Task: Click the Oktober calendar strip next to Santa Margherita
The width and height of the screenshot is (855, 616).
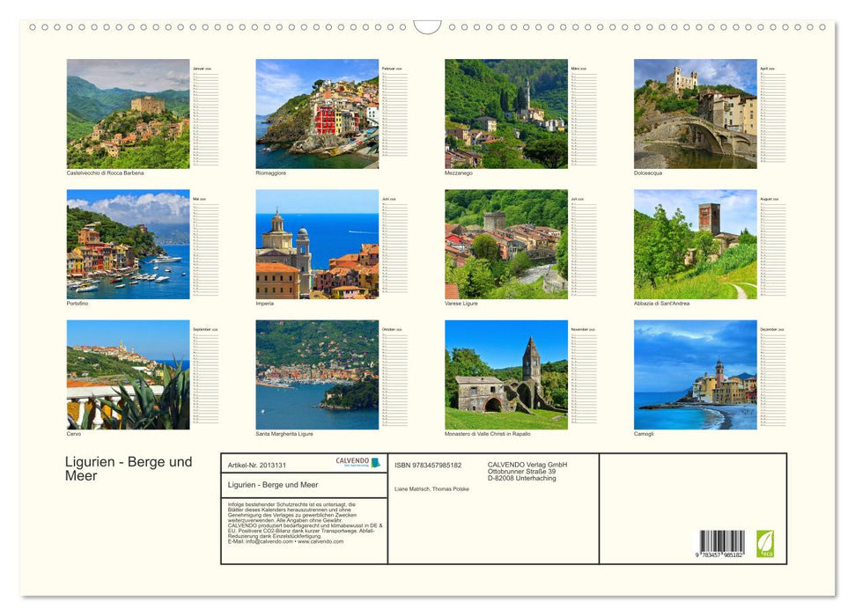Action: point(394,375)
